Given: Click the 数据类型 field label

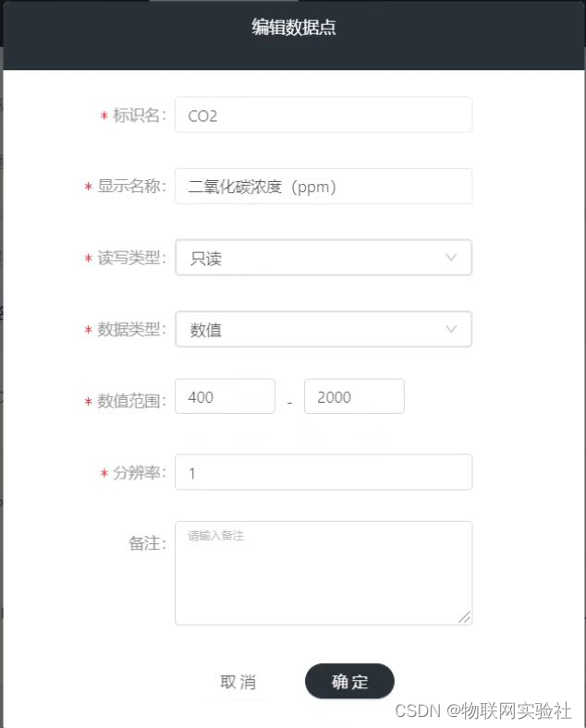Looking at the screenshot, I should pyautogui.click(x=131, y=330).
